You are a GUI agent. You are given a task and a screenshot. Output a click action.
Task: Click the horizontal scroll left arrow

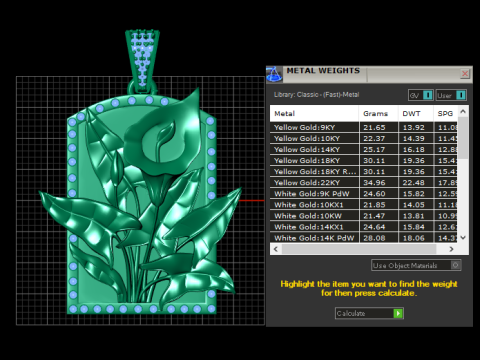(x=276, y=249)
